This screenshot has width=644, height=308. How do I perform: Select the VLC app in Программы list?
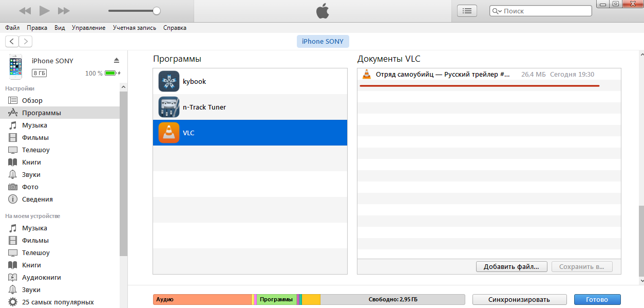tap(250, 133)
